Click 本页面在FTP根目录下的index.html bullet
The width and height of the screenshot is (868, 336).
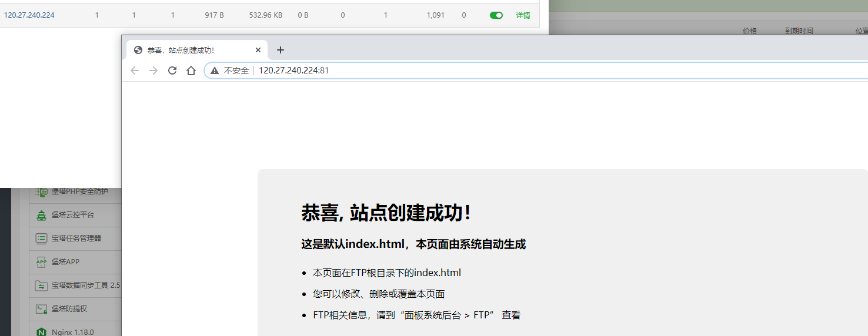pyautogui.click(x=387, y=273)
